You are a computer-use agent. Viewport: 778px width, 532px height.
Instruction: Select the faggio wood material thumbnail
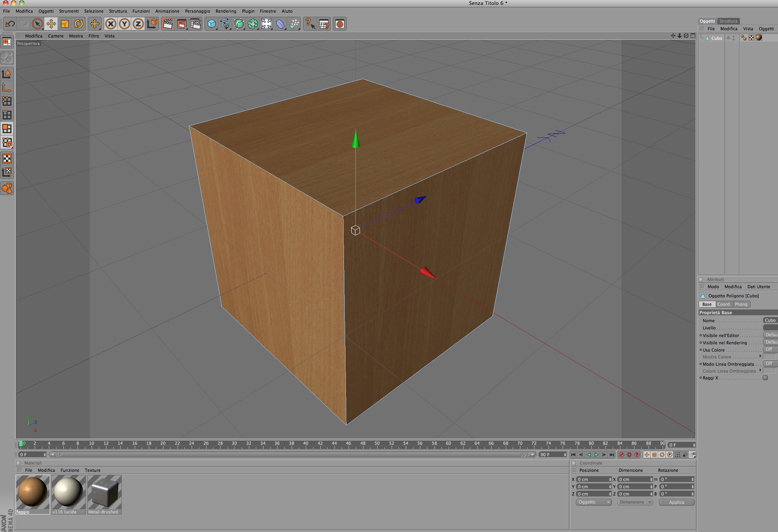(33, 493)
